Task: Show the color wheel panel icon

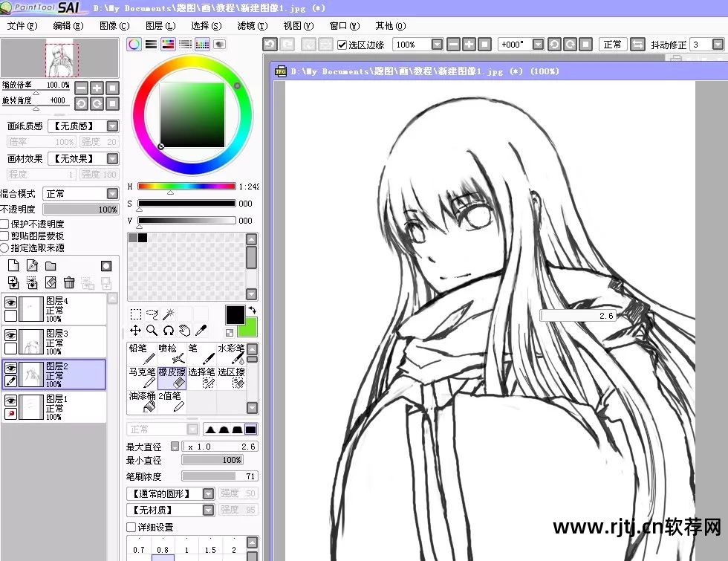Action: (x=134, y=44)
